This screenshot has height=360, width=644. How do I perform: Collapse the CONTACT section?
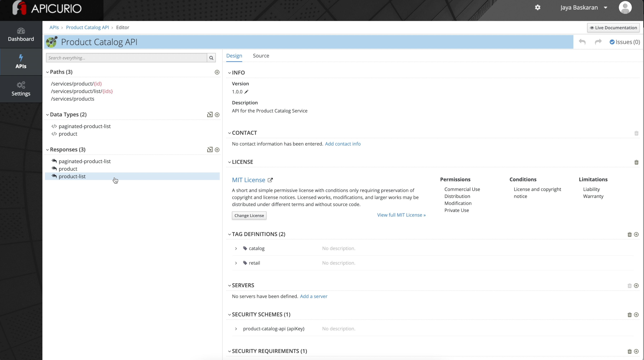[229, 133]
